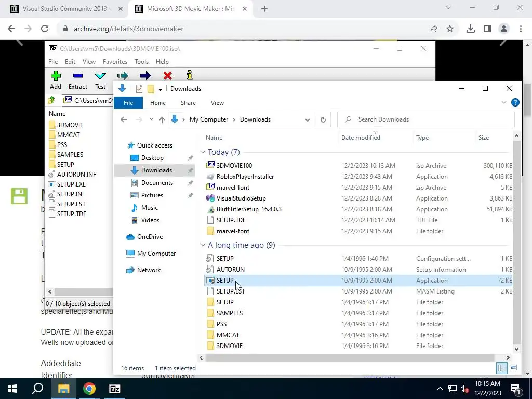This screenshot has width=532, height=399.
Task: Click Chrome reload page button
Action: tap(45, 29)
